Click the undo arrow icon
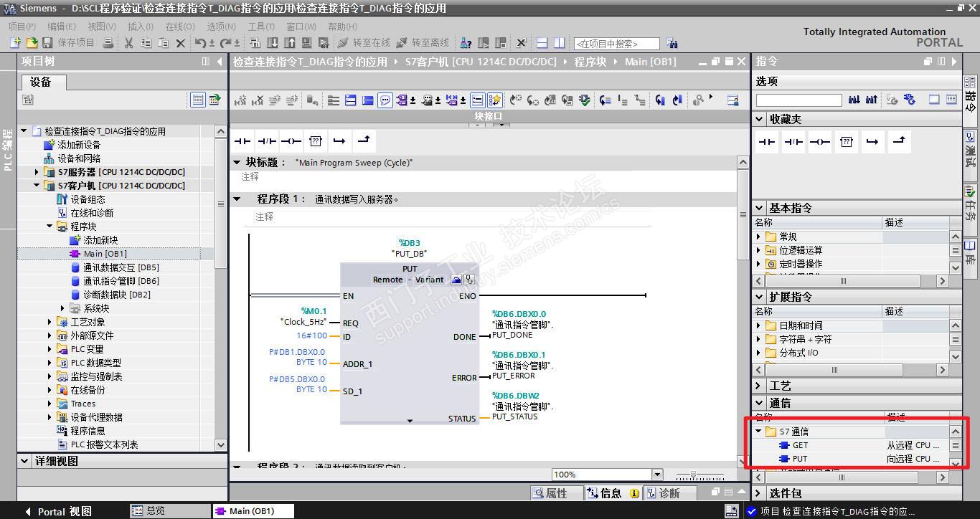Image resolution: width=980 pixels, height=519 pixels. click(201, 43)
